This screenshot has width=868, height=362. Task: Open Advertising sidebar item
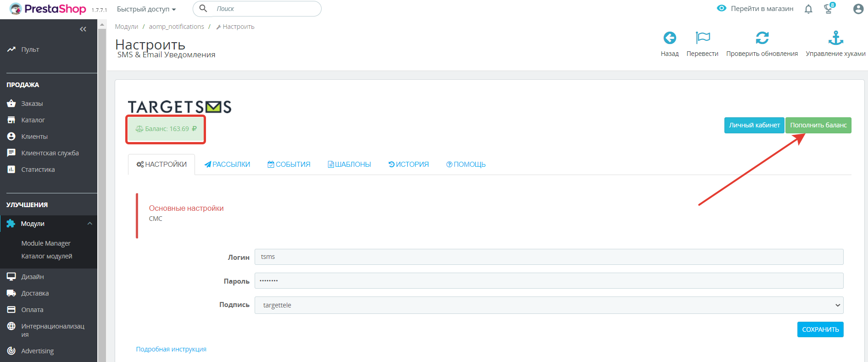click(38, 351)
